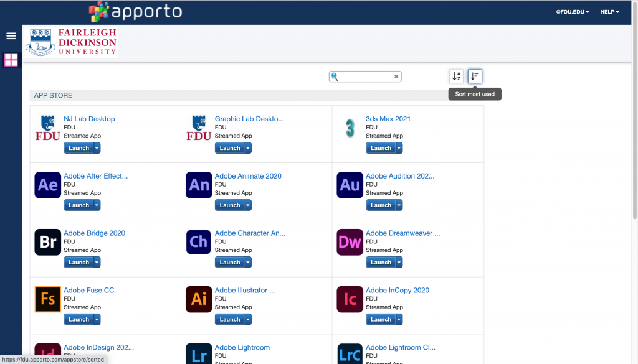This screenshot has height=364, width=638.
Task: Click the Sort most used icon
Action: [475, 76]
